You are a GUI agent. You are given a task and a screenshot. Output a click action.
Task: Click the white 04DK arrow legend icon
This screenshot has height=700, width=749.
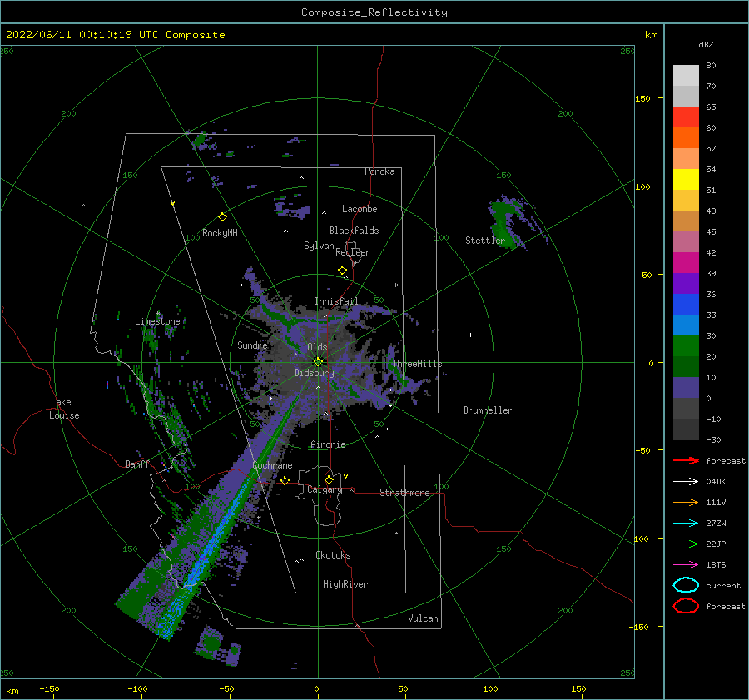coord(686,482)
